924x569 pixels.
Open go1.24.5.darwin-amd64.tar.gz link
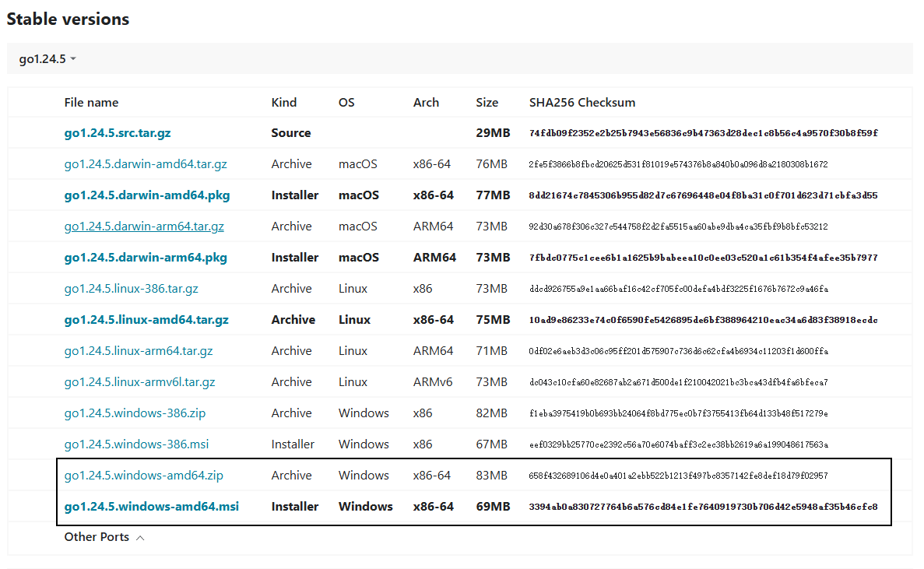(146, 164)
